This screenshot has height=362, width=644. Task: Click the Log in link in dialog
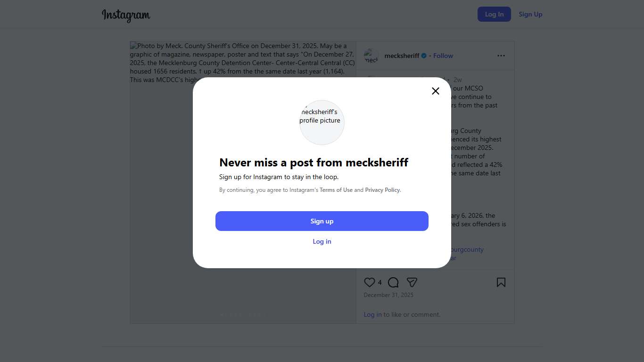(x=322, y=241)
